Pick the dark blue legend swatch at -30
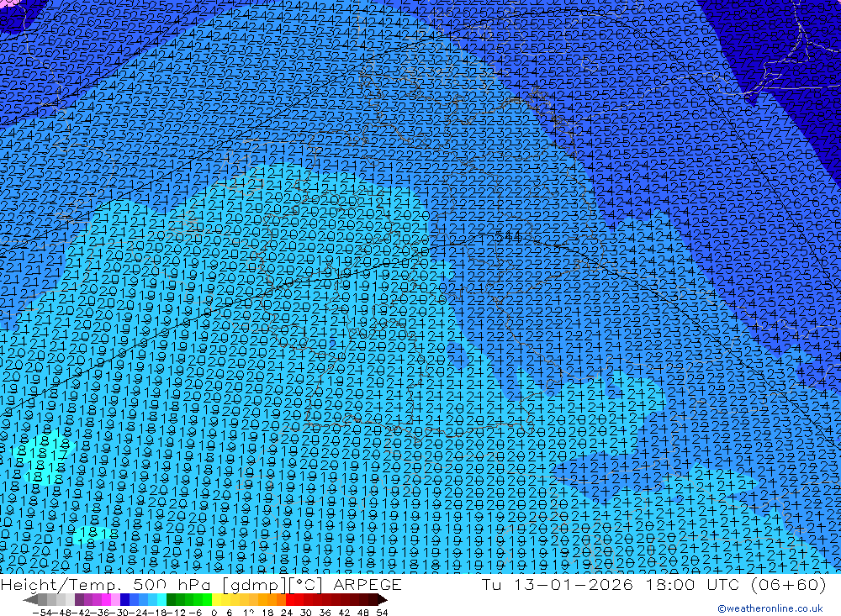This screenshot has width=841, height=616. [x=124, y=599]
